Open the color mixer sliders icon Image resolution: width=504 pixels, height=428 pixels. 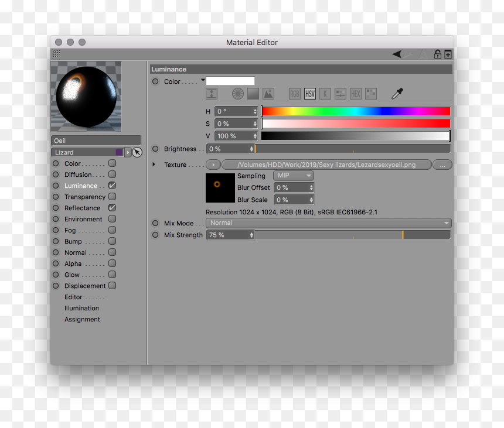[340, 94]
